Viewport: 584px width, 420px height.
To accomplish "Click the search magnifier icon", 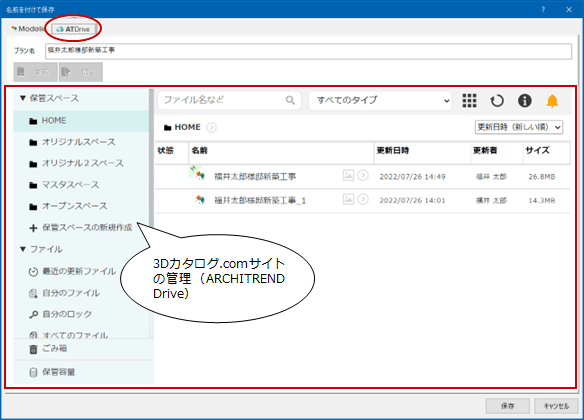I will [290, 100].
